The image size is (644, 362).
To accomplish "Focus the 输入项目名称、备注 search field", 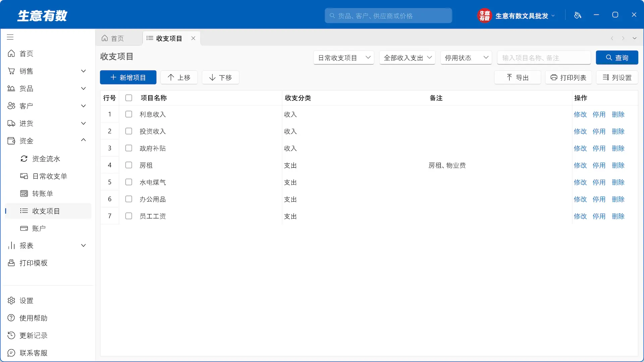I will (x=544, y=58).
